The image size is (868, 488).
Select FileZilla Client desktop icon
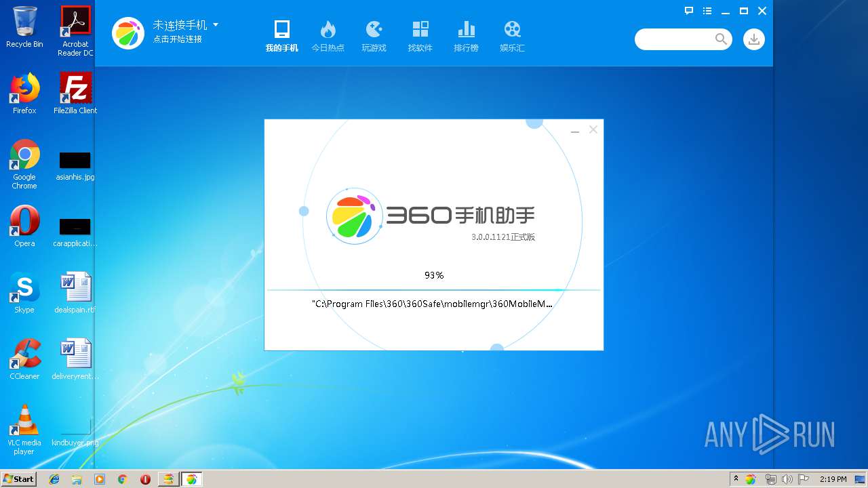click(75, 94)
